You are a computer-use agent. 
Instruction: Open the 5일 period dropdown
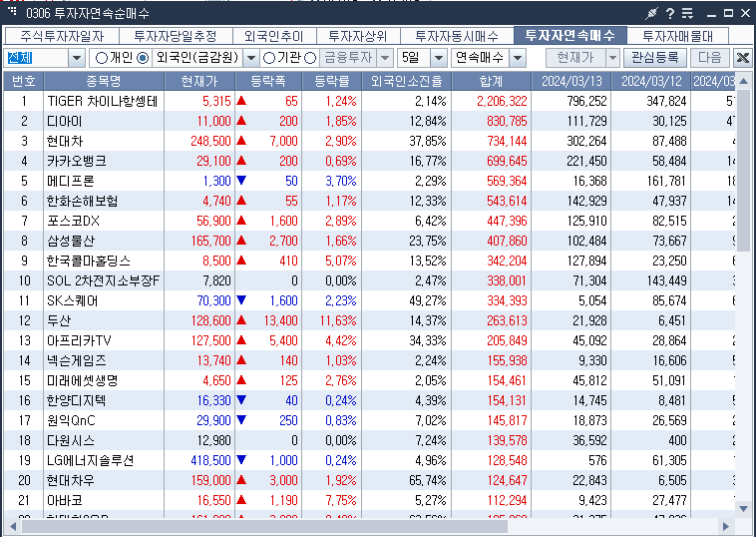pyautogui.click(x=438, y=58)
